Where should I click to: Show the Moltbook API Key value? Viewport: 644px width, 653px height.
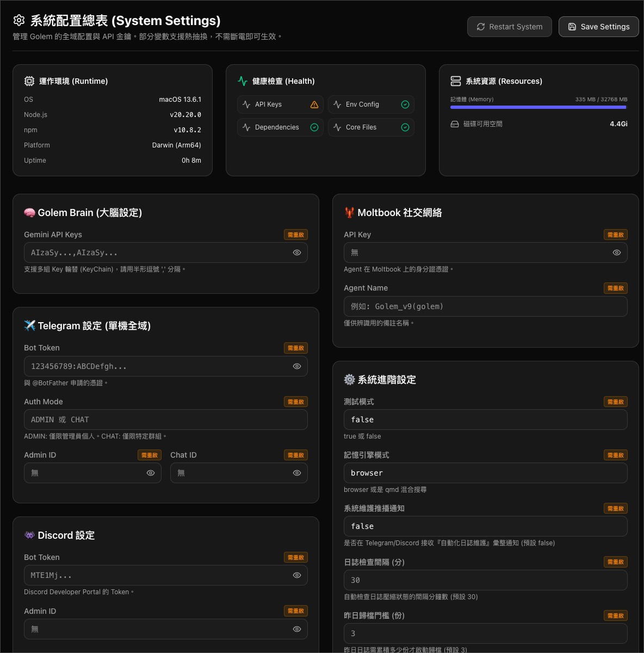617,252
